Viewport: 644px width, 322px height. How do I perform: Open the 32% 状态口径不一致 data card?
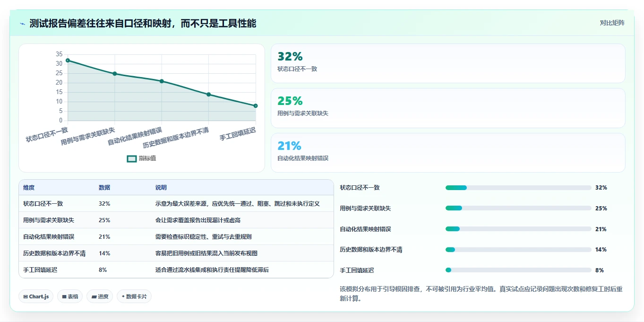click(x=448, y=63)
